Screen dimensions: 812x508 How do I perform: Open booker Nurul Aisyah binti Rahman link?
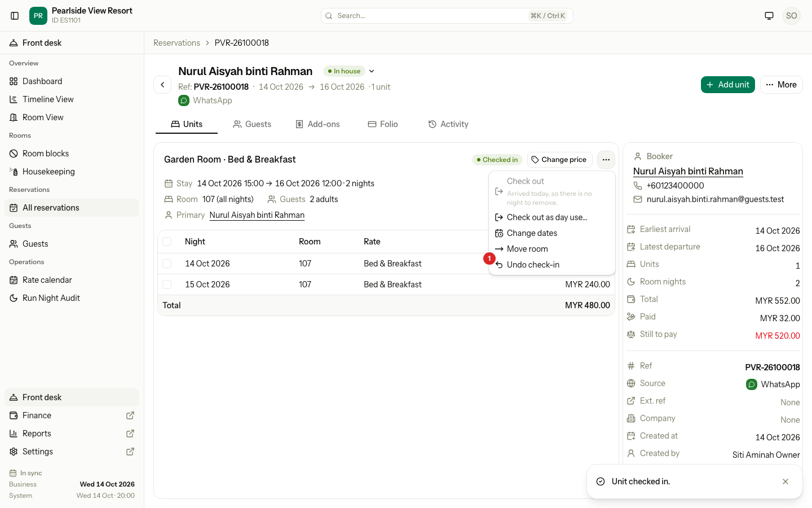688,172
